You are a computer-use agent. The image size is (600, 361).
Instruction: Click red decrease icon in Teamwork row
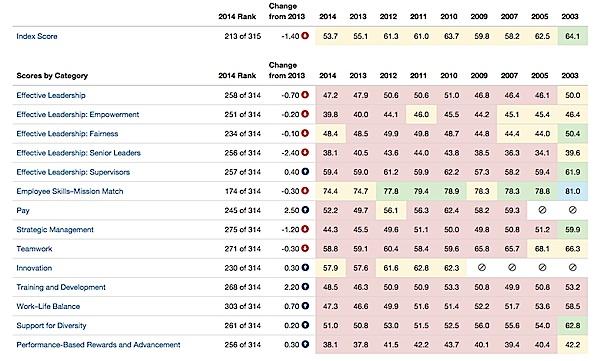pyautogui.click(x=305, y=248)
